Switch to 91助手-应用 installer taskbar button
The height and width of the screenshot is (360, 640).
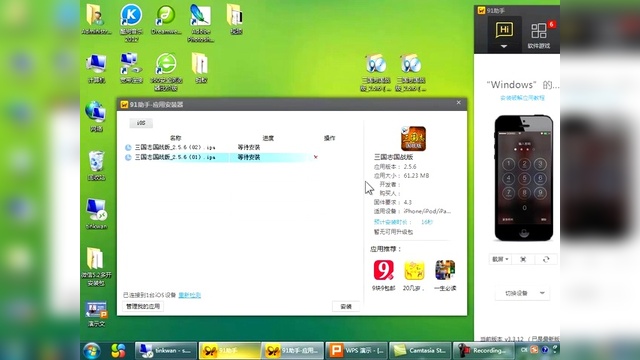click(x=292, y=351)
